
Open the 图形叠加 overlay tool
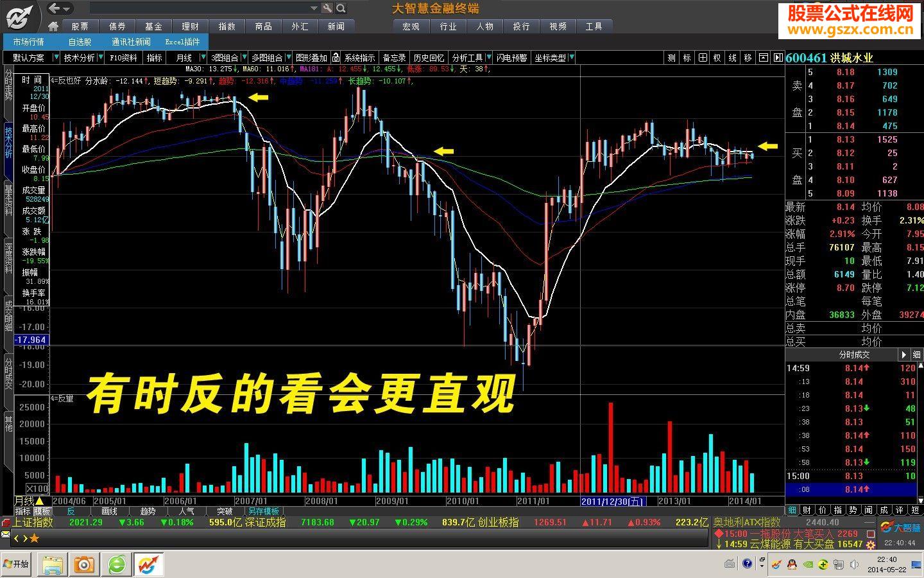pos(310,57)
